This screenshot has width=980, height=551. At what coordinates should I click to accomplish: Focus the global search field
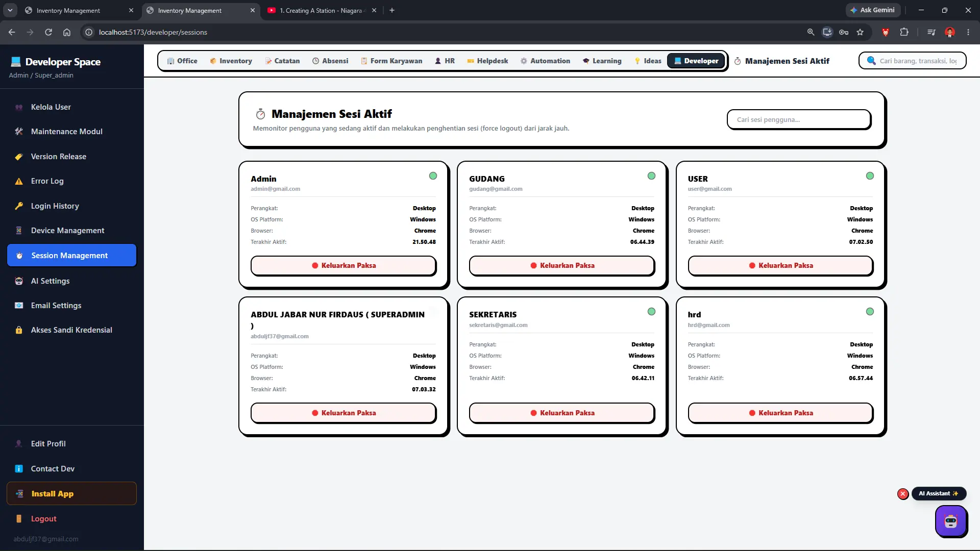coord(913,61)
